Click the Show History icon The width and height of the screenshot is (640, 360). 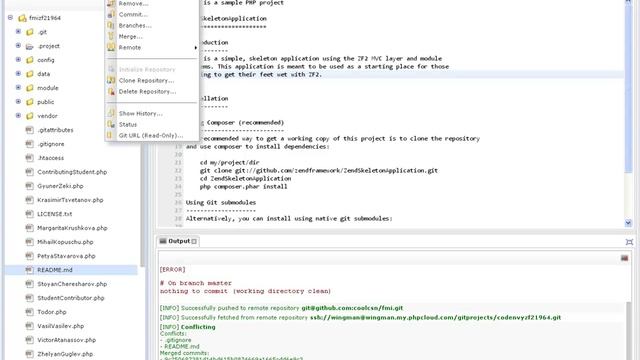point(111,113)
